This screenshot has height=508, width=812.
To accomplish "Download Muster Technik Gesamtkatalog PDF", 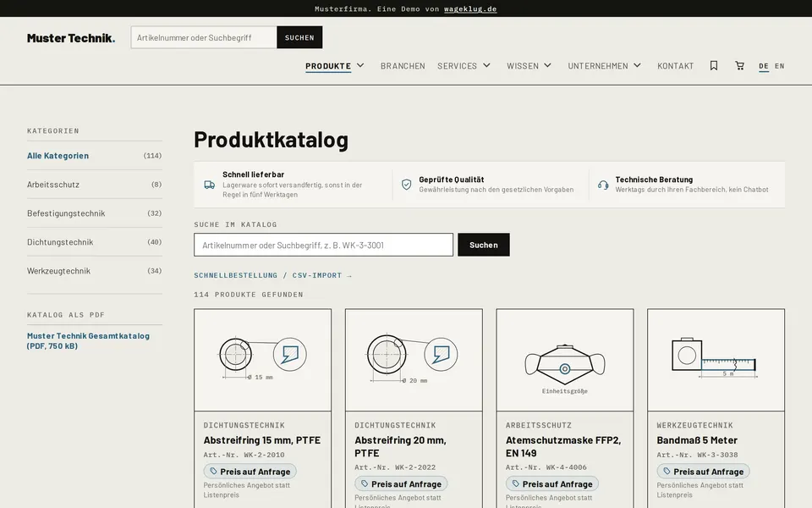I will (88, 340).
